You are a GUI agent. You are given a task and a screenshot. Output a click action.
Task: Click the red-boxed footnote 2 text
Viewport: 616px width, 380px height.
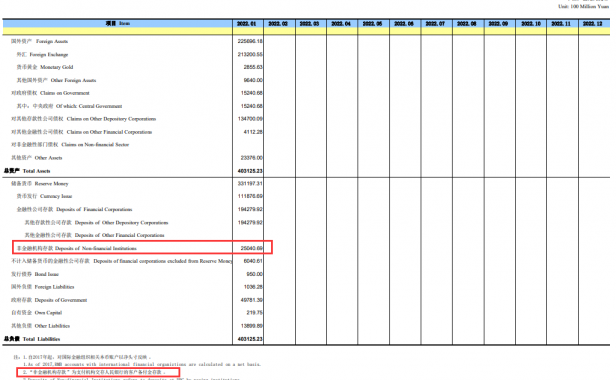94,372
